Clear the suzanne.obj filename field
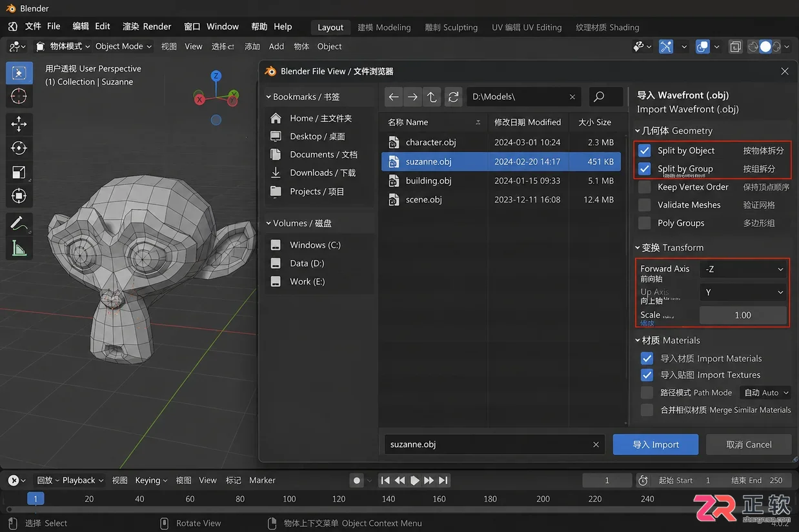799x532 pixels. point(596,444)
